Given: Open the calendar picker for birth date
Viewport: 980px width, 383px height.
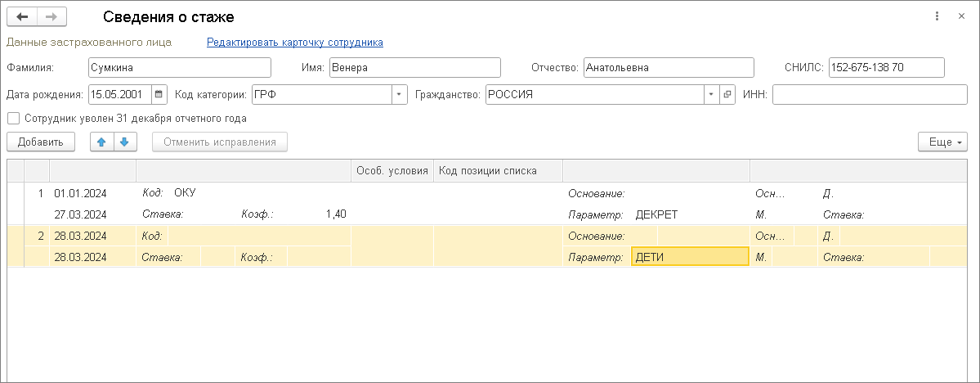Looking at the screenshot, I should (159, 94).
